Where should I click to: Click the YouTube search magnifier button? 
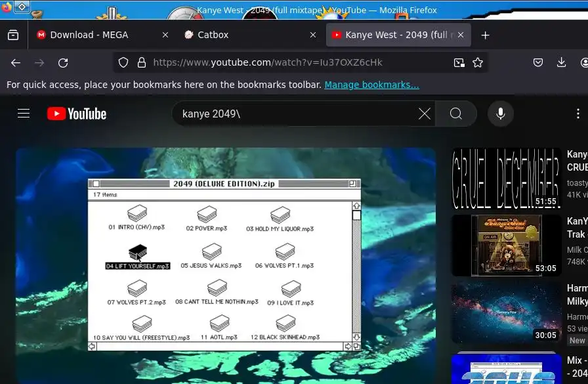click(x=456, y=114)
